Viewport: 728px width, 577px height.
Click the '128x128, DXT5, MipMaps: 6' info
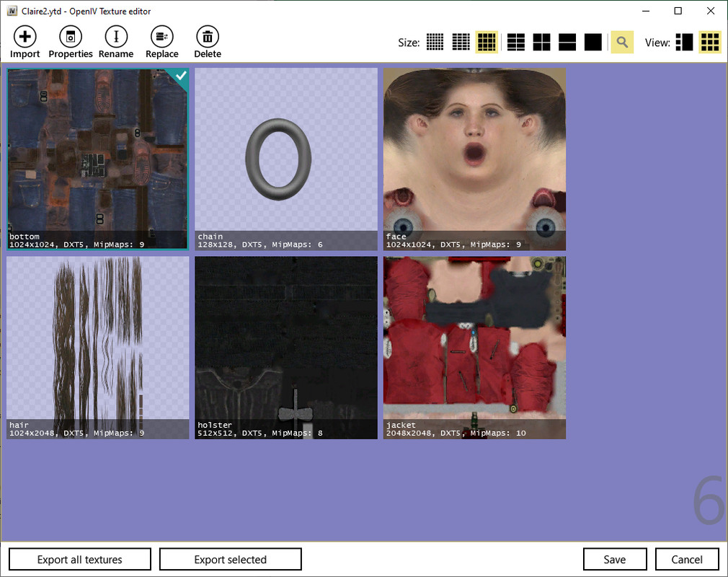(260, 245)
